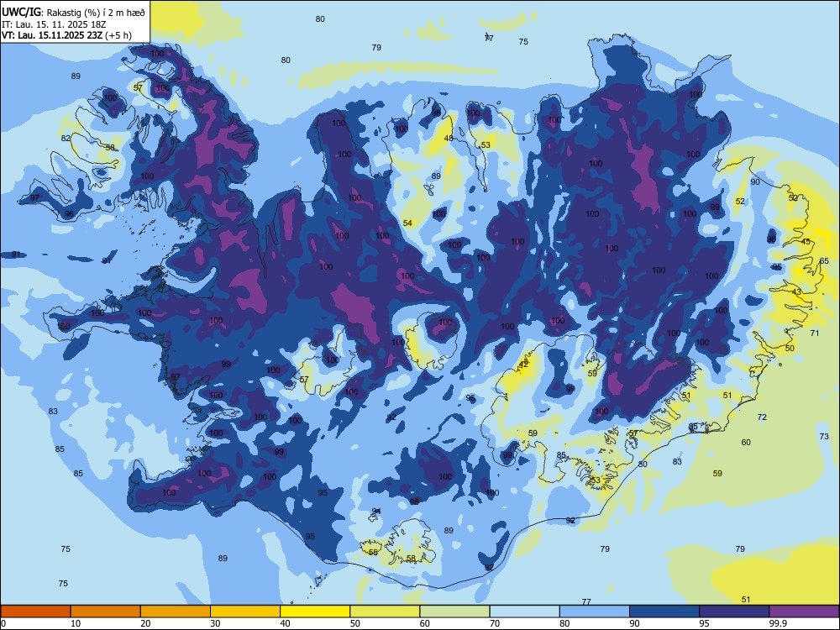Image resolution: width=840 pixels, height=630 pixels.
Task: Click the indigo 95–99.9 legend swatch
Action: pyautogui.click(x=734, y=612)
